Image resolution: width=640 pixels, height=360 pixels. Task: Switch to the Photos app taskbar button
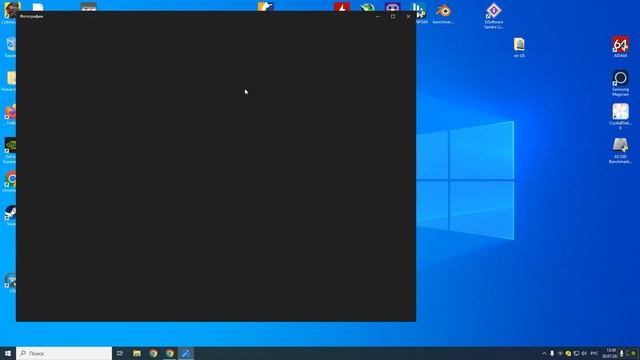[x=186, y=353]
